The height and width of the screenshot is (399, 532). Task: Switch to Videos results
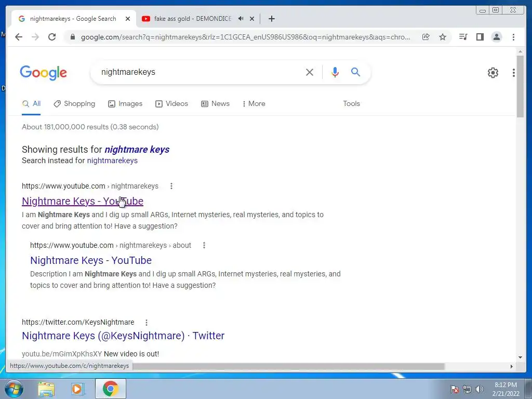click(x=171, y=104)
